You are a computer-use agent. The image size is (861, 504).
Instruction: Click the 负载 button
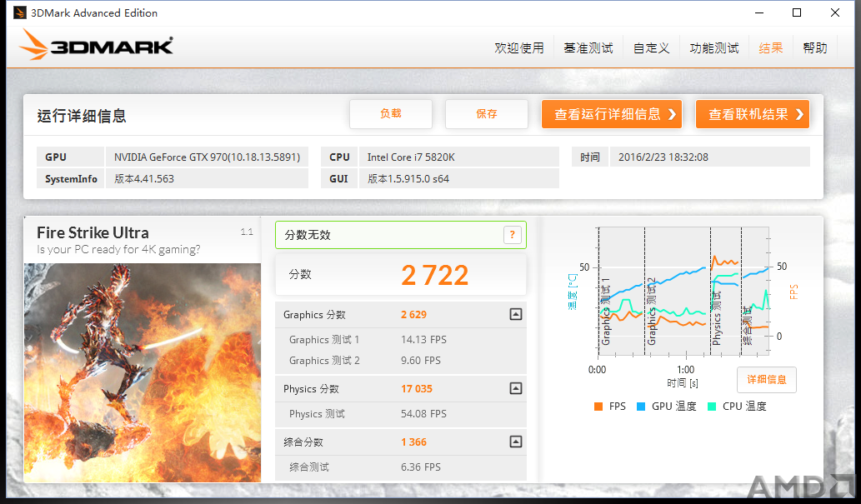[391, 113]
